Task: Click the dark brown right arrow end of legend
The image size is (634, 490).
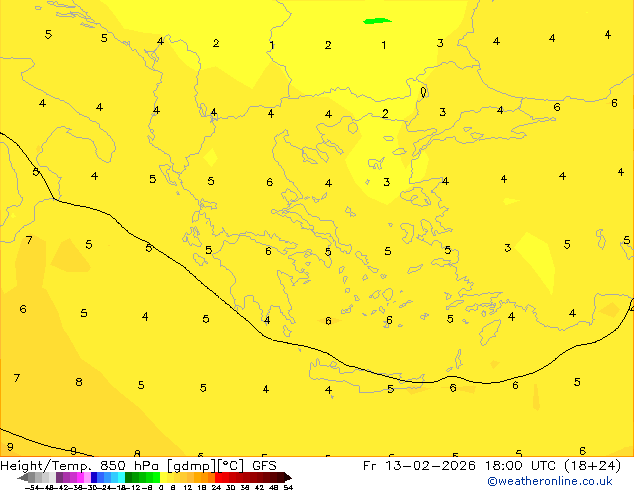Action: (287, 478)
